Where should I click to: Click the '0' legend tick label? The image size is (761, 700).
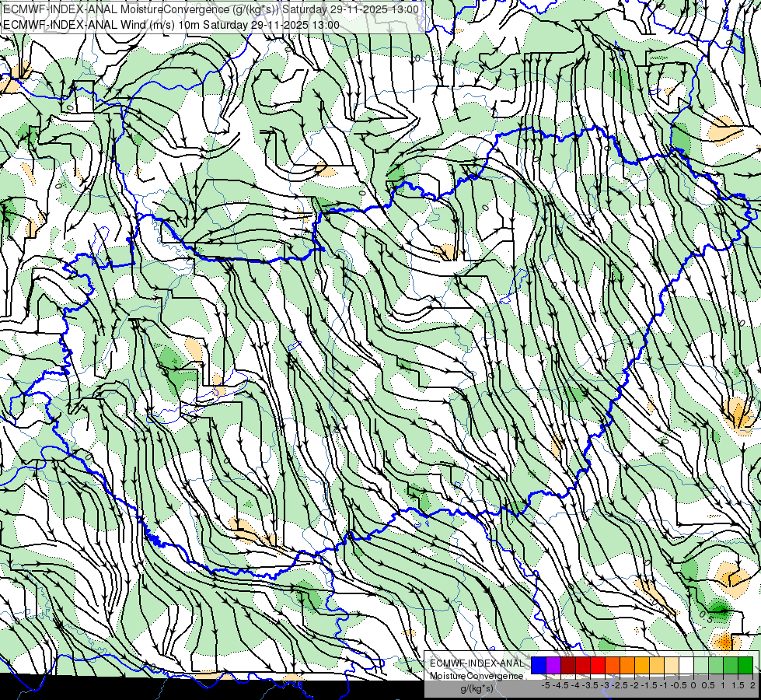693,685
